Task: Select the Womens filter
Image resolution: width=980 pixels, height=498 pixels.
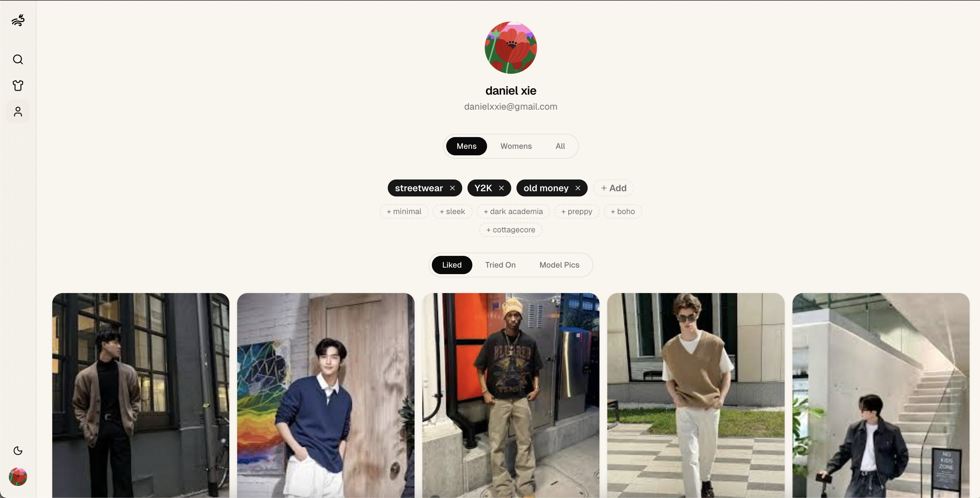Action: click(x=516, y=146)
